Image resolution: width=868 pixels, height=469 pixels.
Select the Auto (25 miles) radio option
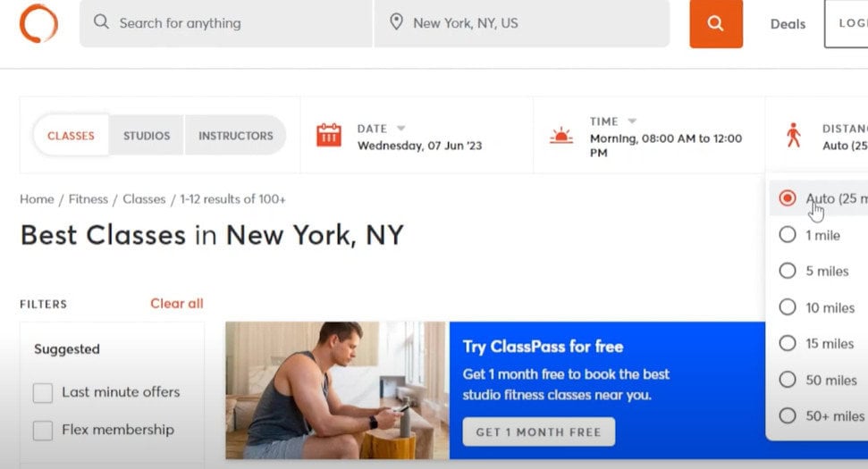(x=788, y=198)
